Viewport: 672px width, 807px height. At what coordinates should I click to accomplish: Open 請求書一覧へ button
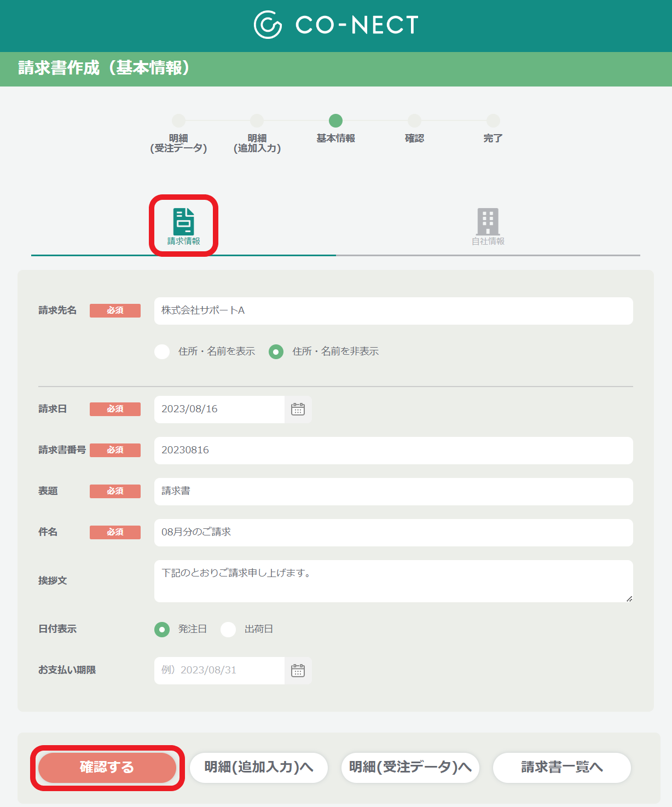[x=562, y=768]
